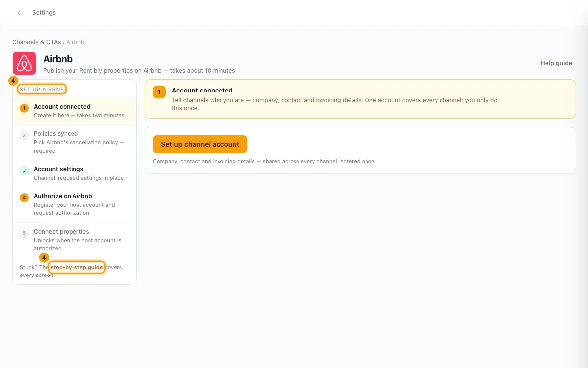Screen dimensions: 588x368
Task: Click the orange step 4 circle by Authorize on Airbnb
Action: click(24, 198)
